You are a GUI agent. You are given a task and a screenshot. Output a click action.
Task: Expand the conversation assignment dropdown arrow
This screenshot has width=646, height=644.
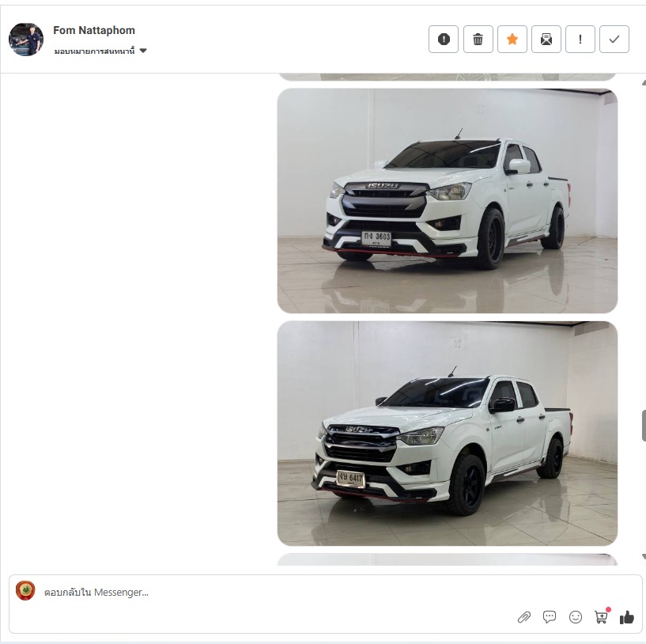(143, 51)
